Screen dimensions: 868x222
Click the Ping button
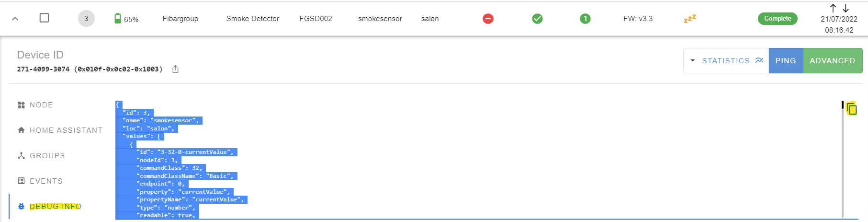(x=786, y=61)
